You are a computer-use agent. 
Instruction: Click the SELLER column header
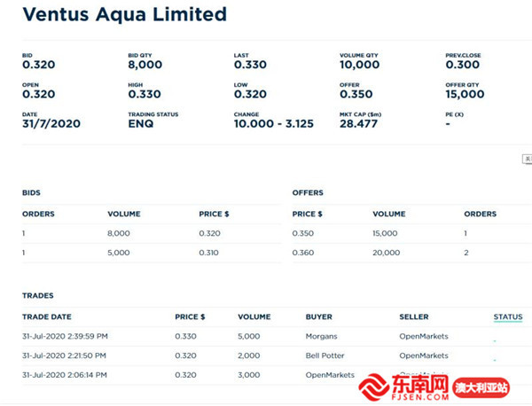413,316
